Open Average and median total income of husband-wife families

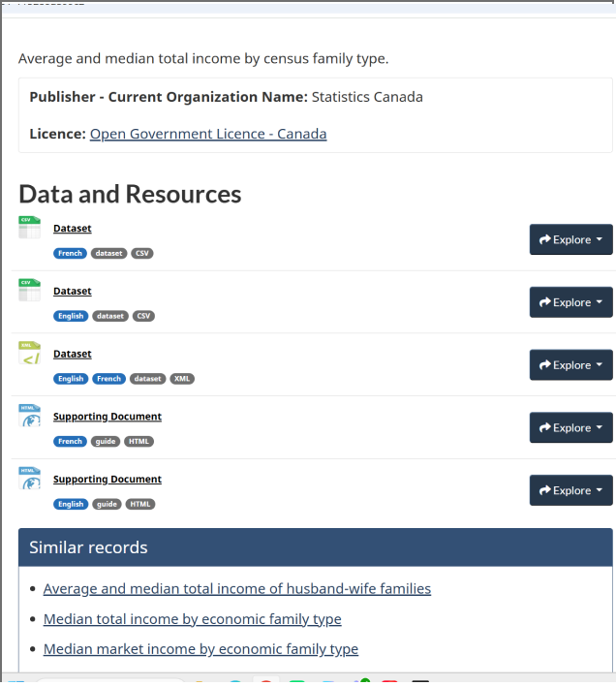[x=237, y=589]
